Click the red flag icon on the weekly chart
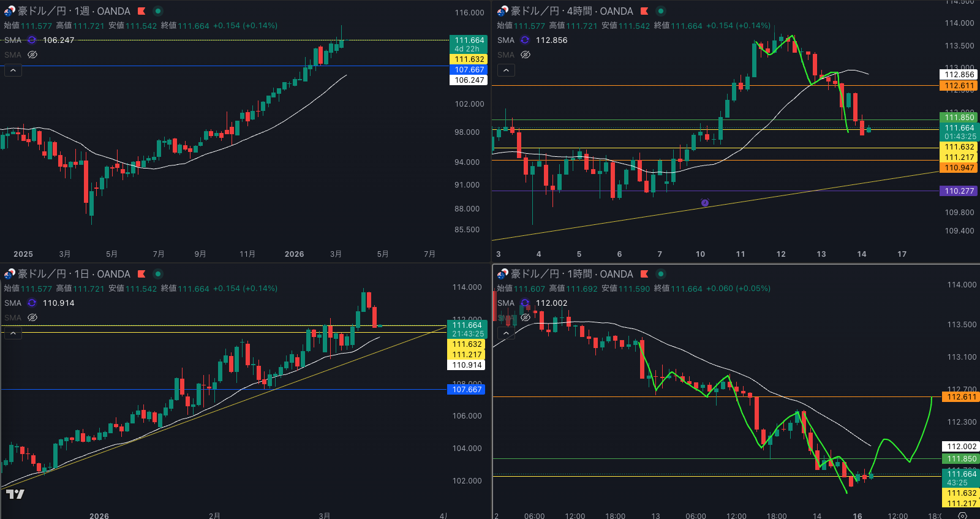This screenshot has width=980, height=519. 141,11
